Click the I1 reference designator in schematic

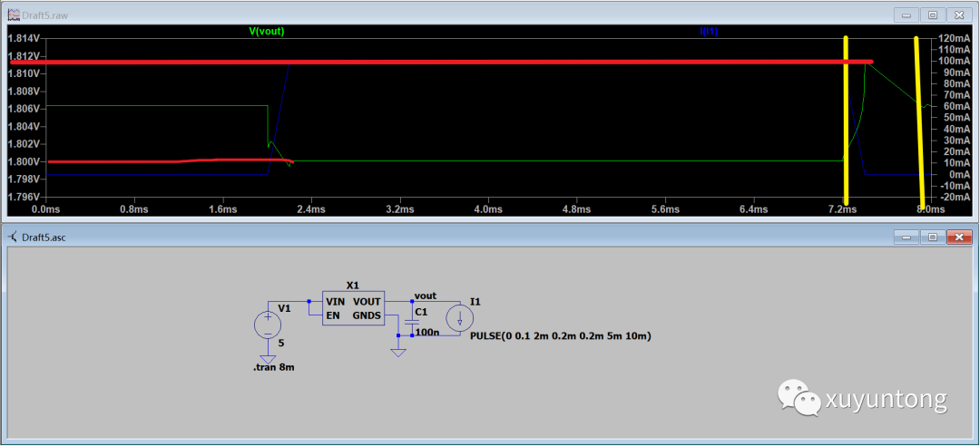475,302
